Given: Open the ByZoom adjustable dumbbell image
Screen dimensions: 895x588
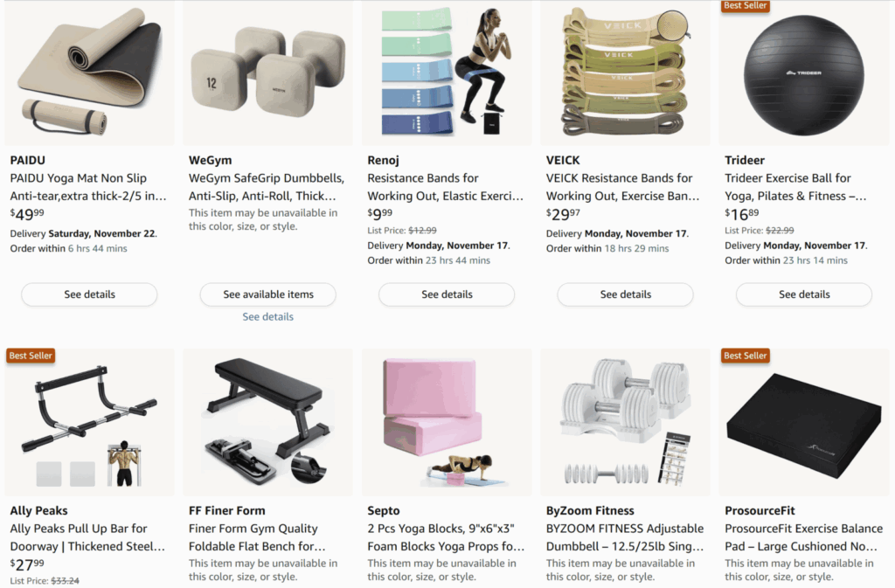Looking at the screenshot, I should (x=626, y=422).
